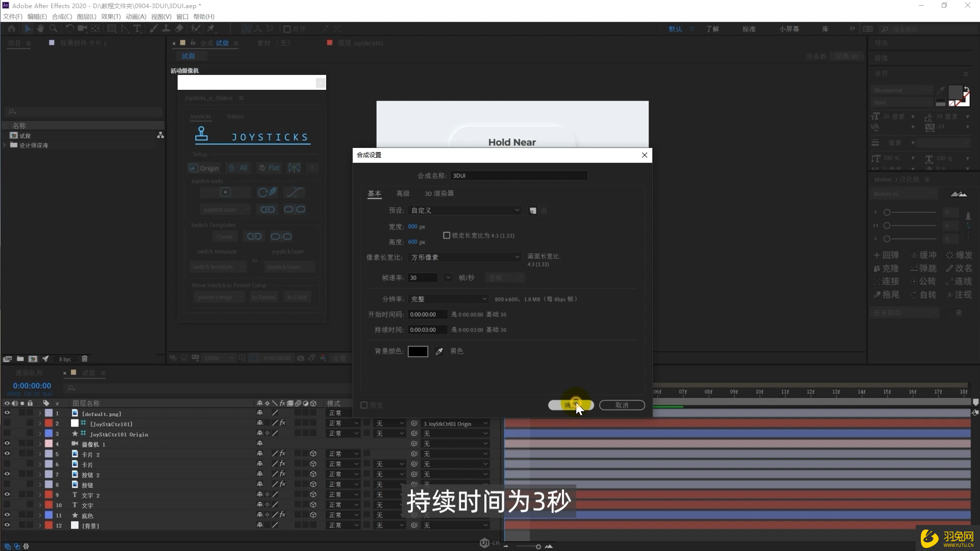Select the Horizontal Type tool
The width and height of the screenshot is (980, 551).
point(137,29)
